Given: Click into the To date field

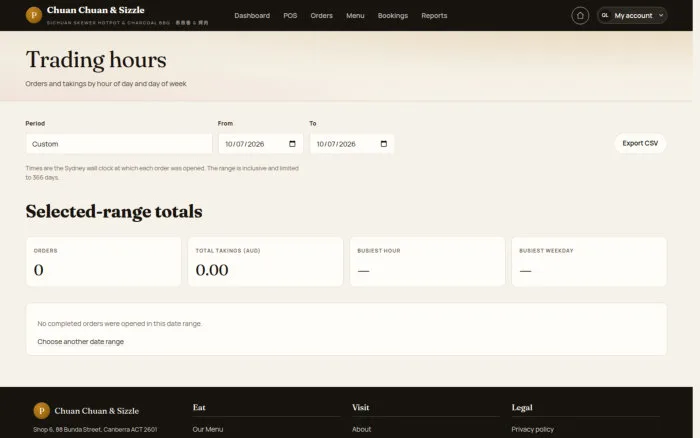Looking at the screenshot, I should 352,144.
